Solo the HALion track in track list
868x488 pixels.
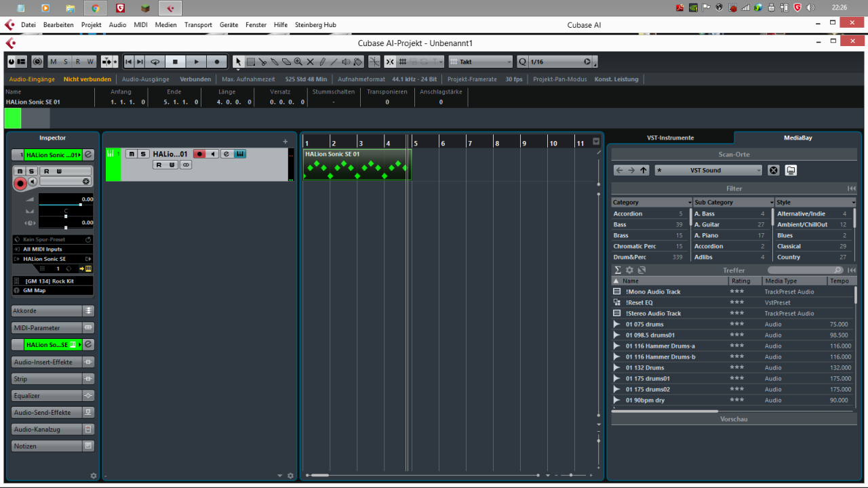[143, 154]
